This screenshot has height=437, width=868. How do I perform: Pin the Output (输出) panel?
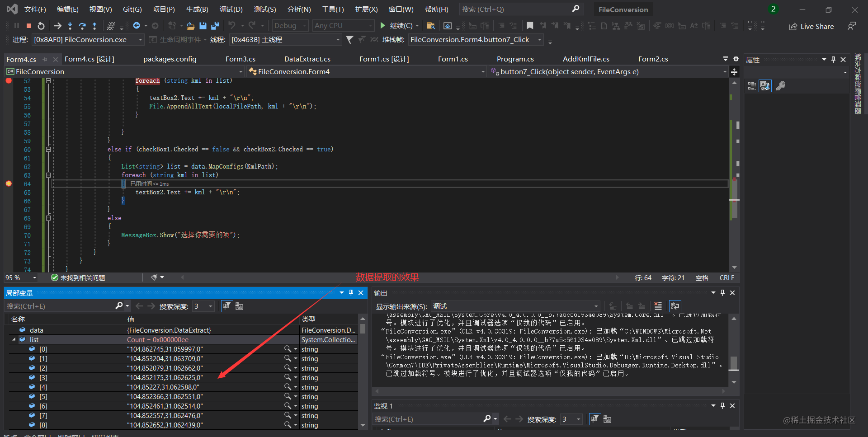click(x=722, y=293)
